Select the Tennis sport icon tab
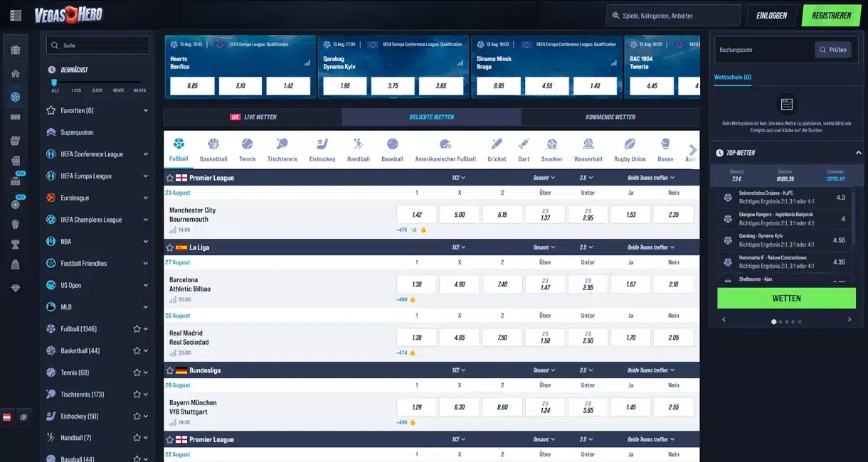868x462 pixels. tap(247, 151)
